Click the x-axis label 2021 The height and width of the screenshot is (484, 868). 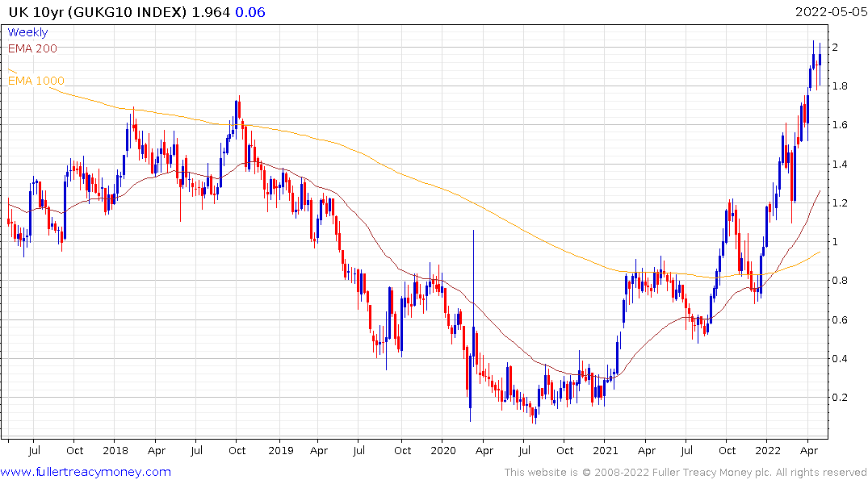pyautogui.click(x=605, y=450)
